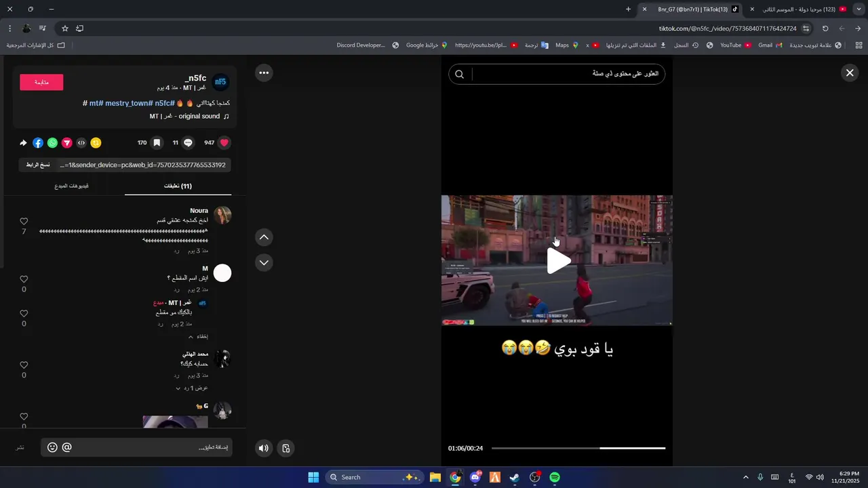Image resolution: width=868 pixels, height=488 pixels.
Task: Insert a mention with @ icon
Action: (66, 447)
